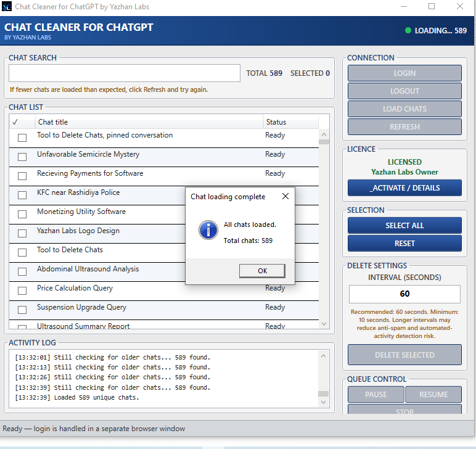The height and width of the screenshot is (449, 476).
Task: Click the app icon in title bar
Action: pyautogui.click(x=7, y=6)
